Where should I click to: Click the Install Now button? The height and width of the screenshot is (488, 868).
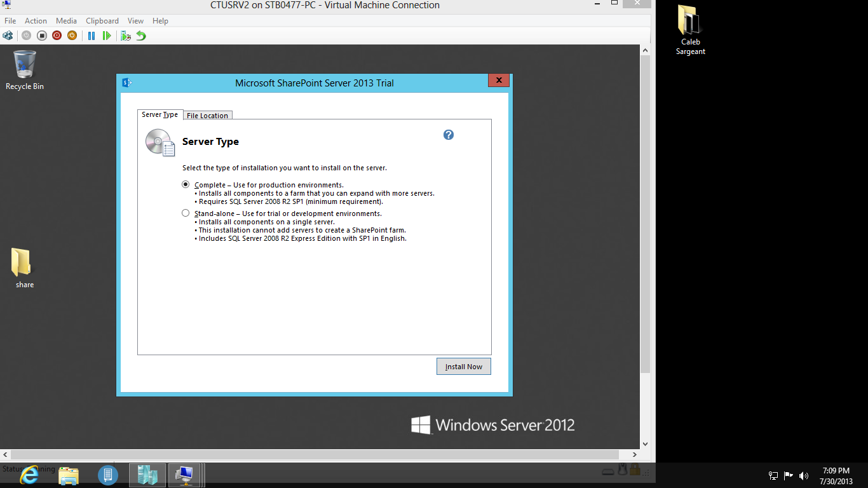coord(464,367)
